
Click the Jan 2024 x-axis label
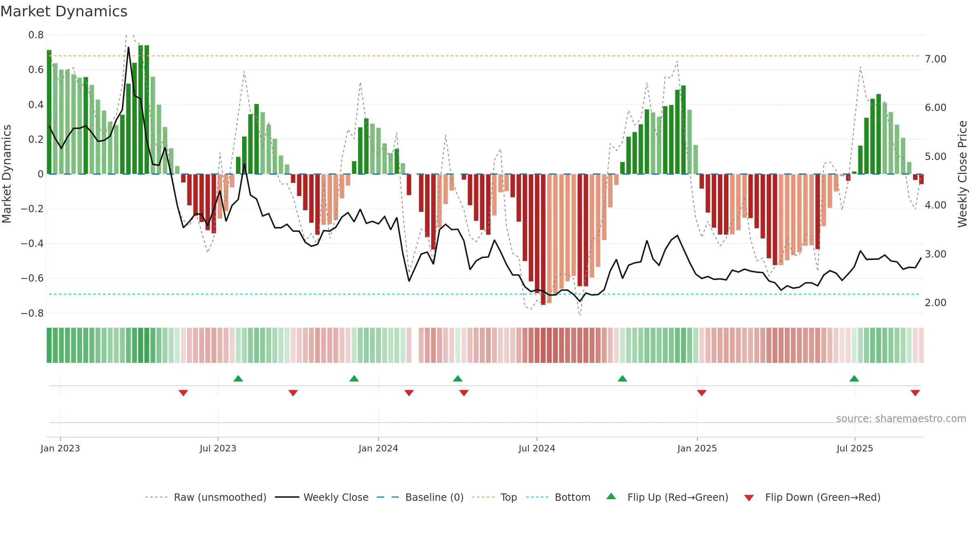coord(379,448)
